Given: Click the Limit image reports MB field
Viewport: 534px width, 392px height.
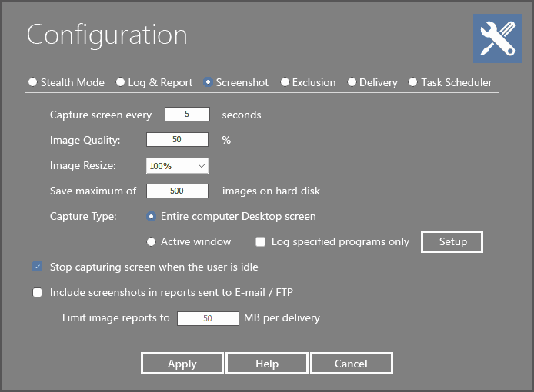Looking at the screenshot, I should tap(208, 317).
